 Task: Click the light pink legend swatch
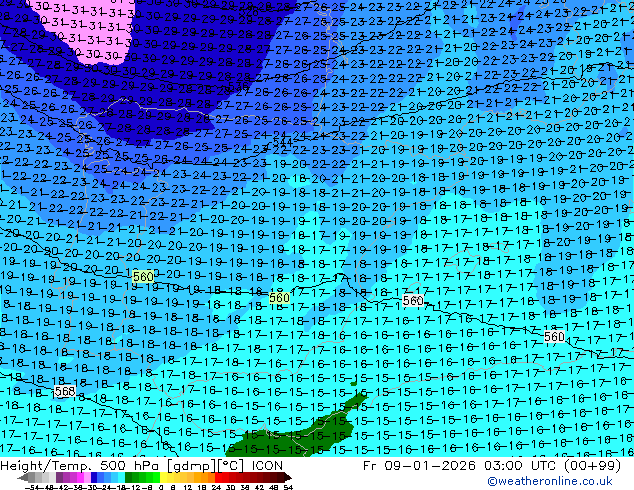click(x=87, y=478)
